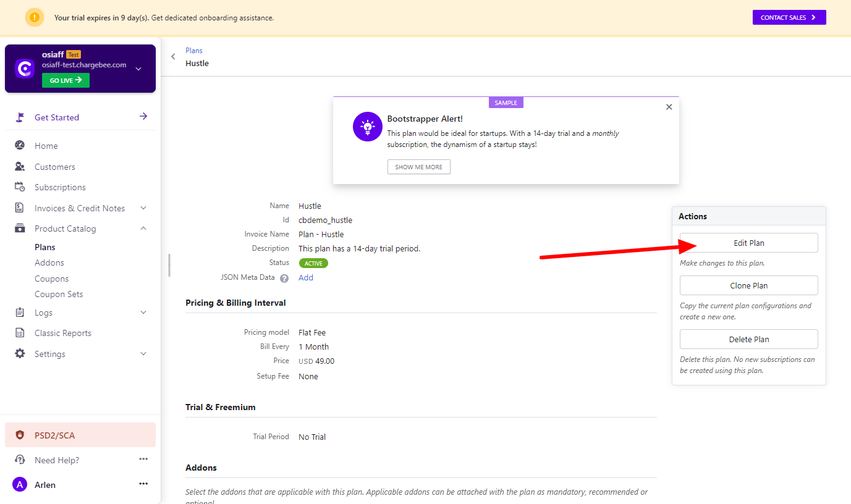Image resolution: width=851 pixels, height=504 pixels.
Task: Click the ACTIVE status badge
Action: [x=313, y=263]
